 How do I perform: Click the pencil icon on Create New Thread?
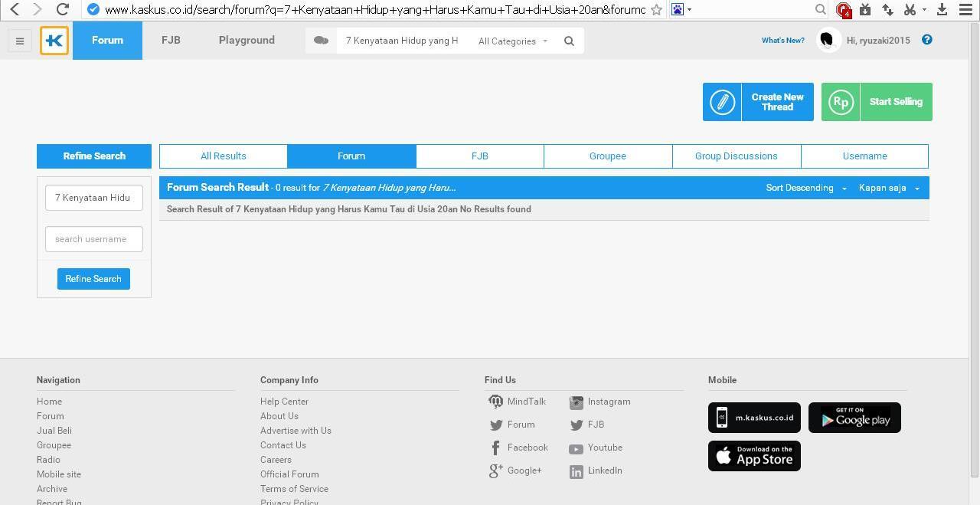tap(722, 102)
